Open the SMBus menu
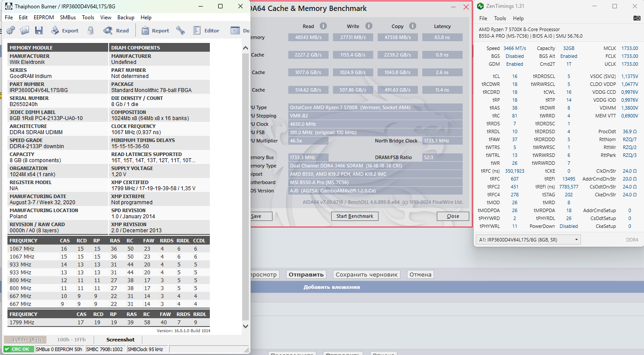644x355 pixels. click(x=68, y=18)
